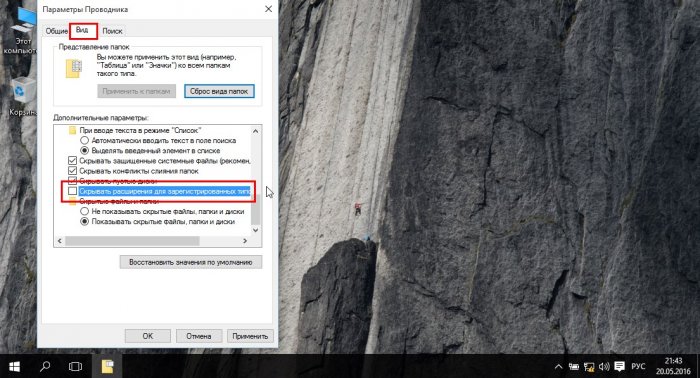
Task: Click the volume speaker tray icon
Action: coord(604,366)
